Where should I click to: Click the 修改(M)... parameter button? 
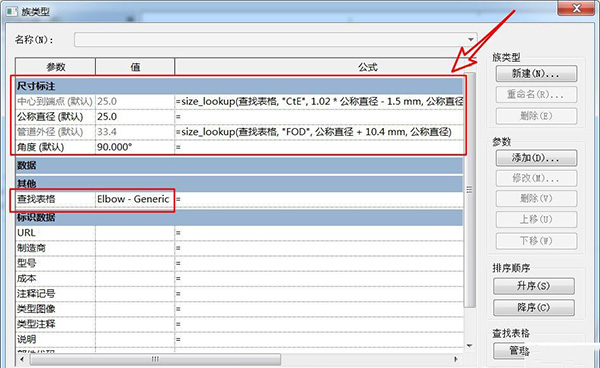[x=536, y=178]
